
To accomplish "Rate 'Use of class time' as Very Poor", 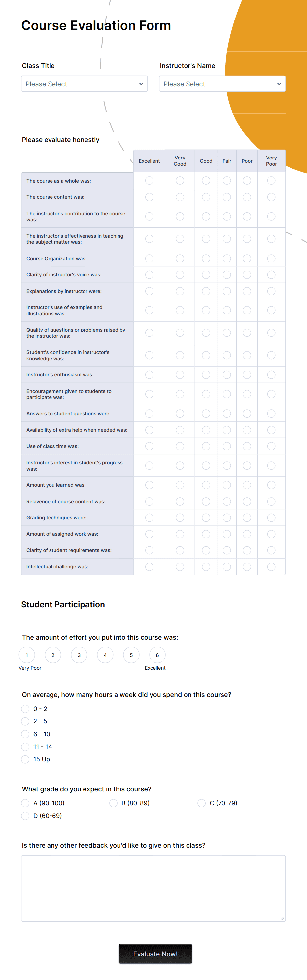I will tap(271, 446).
